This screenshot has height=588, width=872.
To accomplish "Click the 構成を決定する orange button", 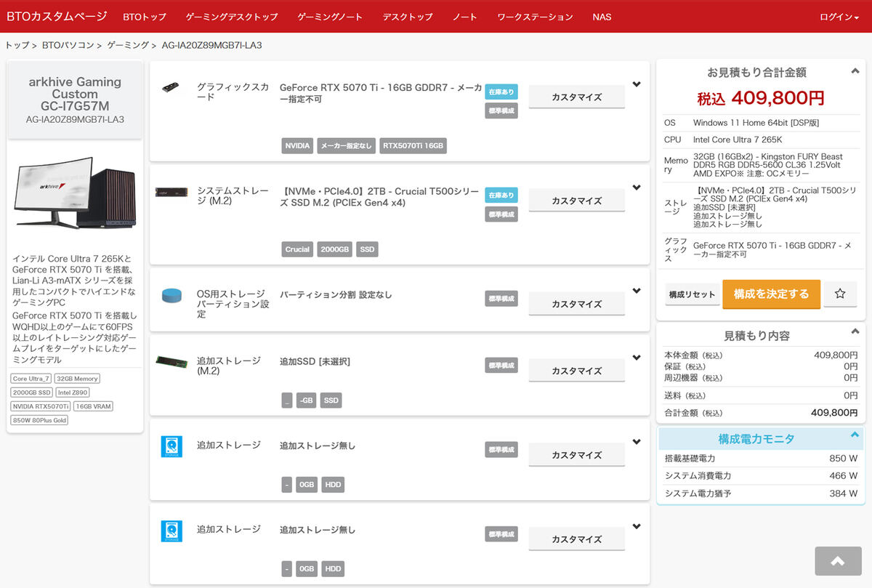I will [x=771, y=294].
